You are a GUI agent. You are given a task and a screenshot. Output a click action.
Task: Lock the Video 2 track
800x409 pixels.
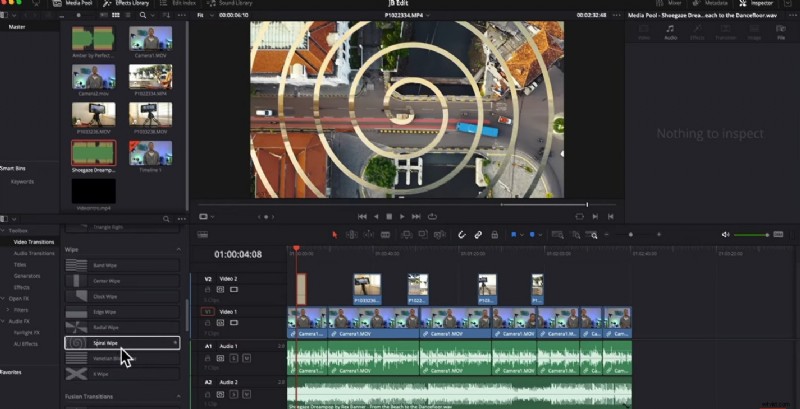(208, 289)
